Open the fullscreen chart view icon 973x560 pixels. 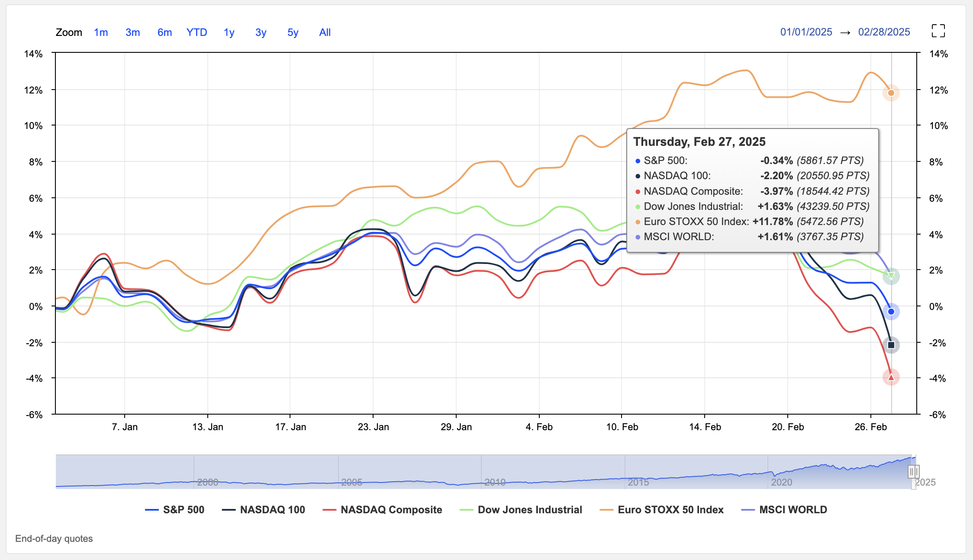click(x=938, y=31)
